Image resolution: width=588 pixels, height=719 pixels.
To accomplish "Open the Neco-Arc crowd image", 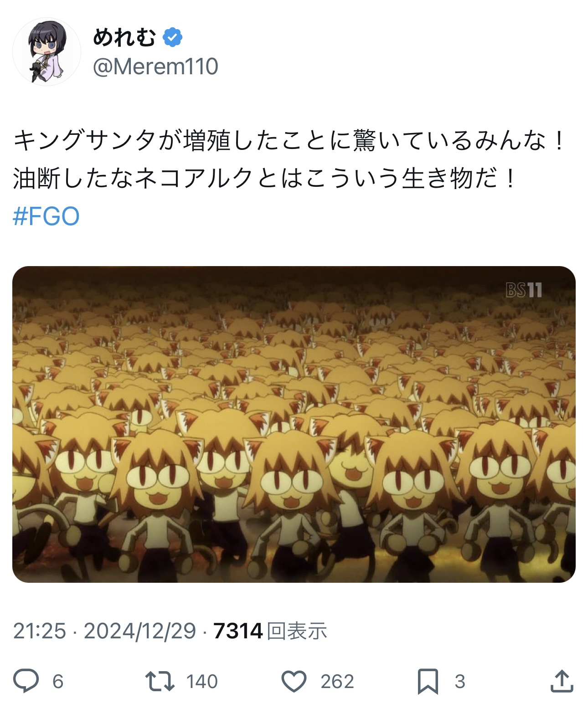I will pos(294,424).
